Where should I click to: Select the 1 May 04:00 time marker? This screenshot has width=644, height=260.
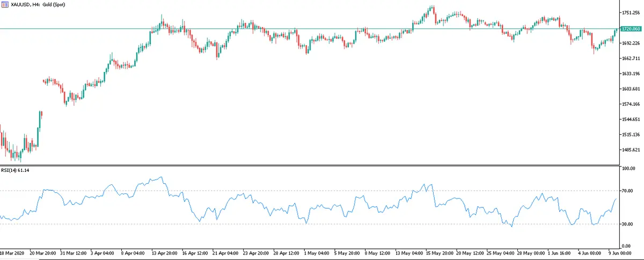pyautogui.click(x=317, y=252)
